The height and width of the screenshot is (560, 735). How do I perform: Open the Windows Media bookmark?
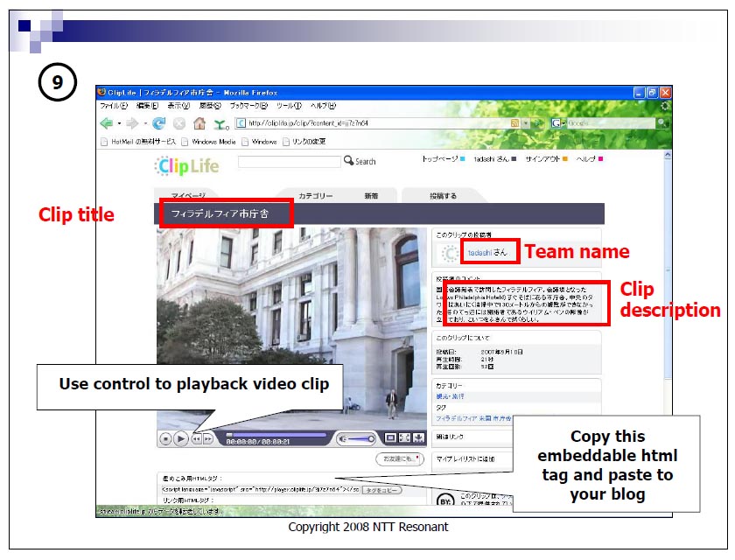coord(209,142)
